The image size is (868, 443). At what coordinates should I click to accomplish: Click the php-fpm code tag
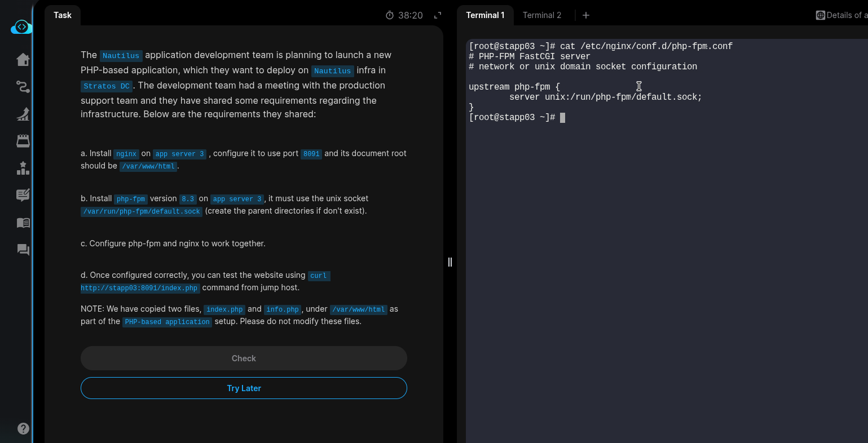click(131, 199)
